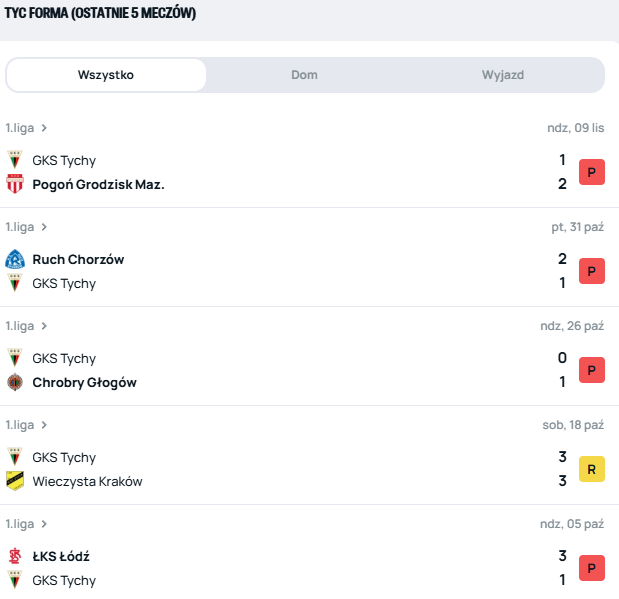
Task: Click GKS Tychy crest in the Pogoń match
Action: [15, 160]
